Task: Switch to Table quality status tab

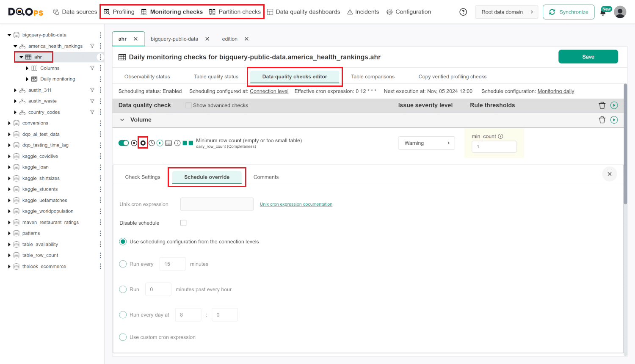Action: (216, 77)
